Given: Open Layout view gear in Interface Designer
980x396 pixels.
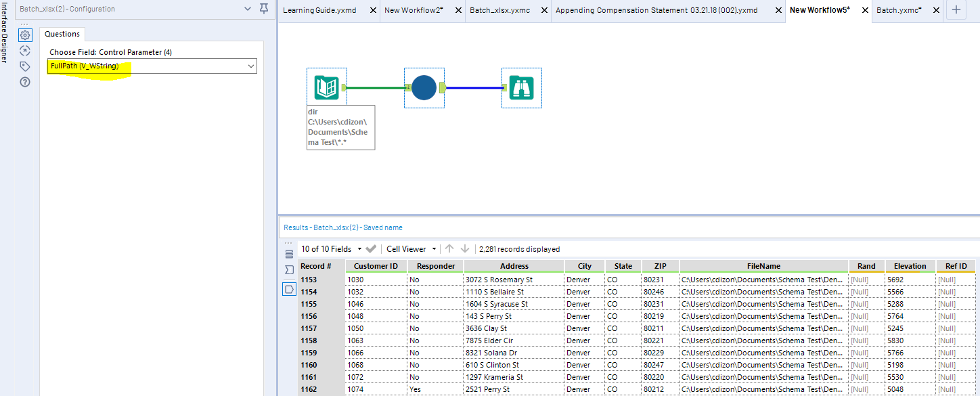Looking at the screenshot, I should pyautogui.click(x=25, y=35).
